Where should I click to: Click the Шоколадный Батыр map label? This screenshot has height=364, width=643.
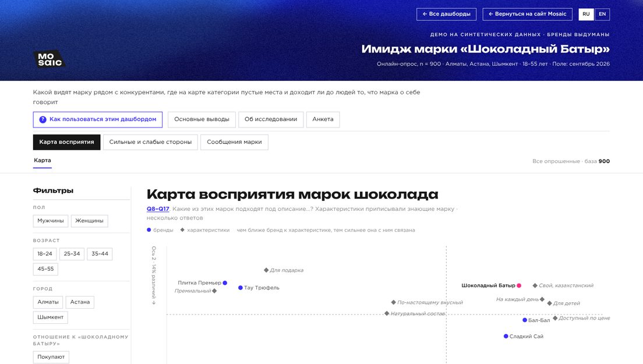coord(488,286)
